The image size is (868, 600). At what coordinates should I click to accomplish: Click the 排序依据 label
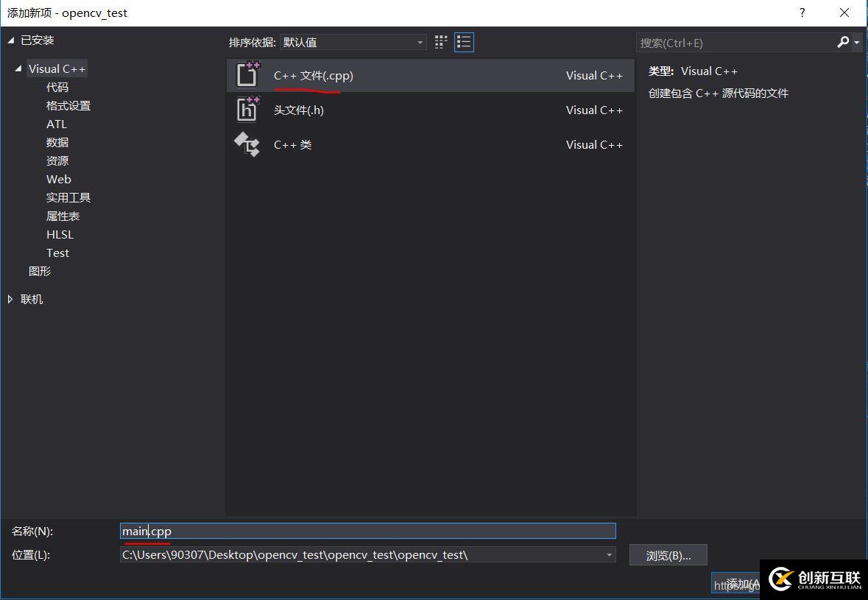pyautogui.click(x=252, y=42)
